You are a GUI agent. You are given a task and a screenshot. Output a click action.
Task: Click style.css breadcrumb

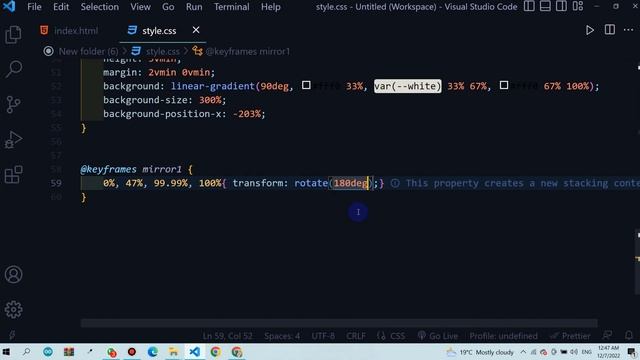162,51
